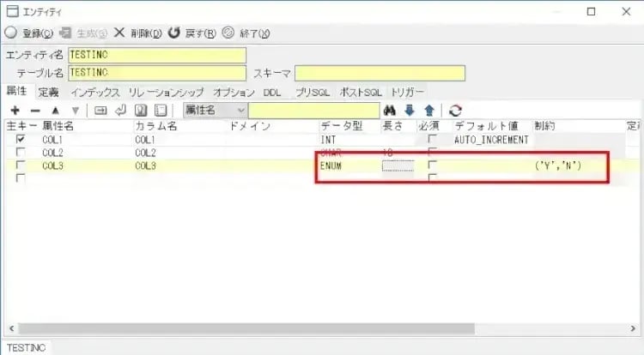Toggle required checkbox in COL3 row
The image size is (644, 355).
[x=432, y=165]
